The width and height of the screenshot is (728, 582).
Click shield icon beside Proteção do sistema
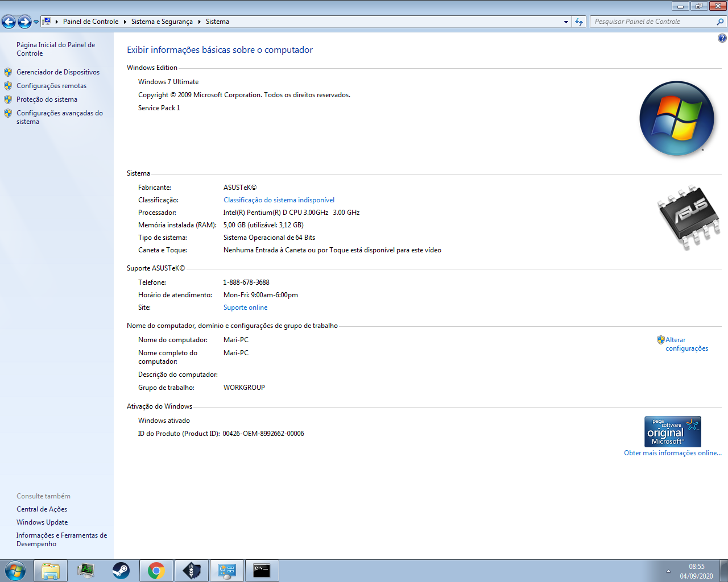[x=8, y=99]
